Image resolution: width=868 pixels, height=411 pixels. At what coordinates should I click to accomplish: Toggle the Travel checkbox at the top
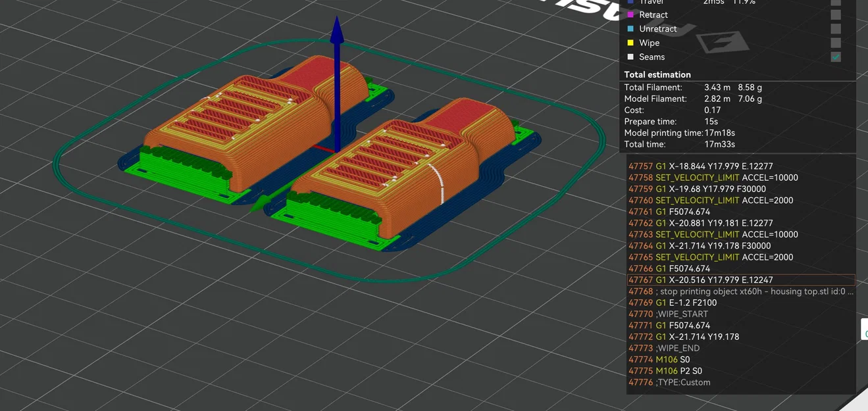tap(835, 2)
